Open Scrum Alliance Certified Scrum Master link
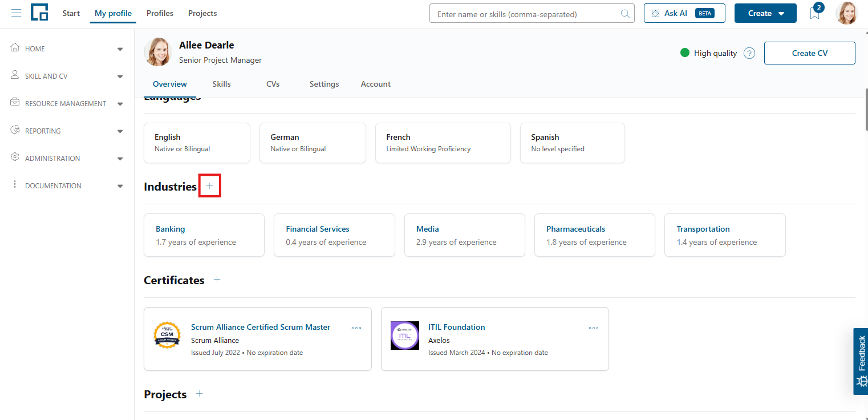The width and height of the screenshot is (868, 420). (261, 327)
